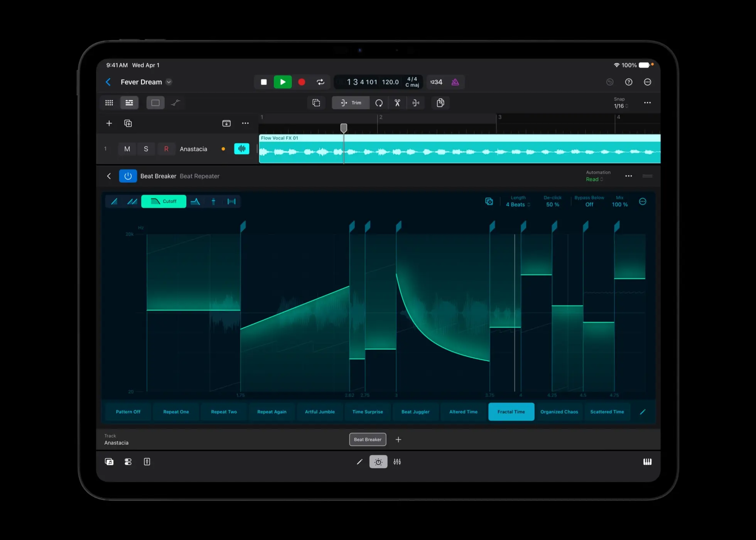
Task: Select the volume fader mode icon
Action: coord(214,201)
